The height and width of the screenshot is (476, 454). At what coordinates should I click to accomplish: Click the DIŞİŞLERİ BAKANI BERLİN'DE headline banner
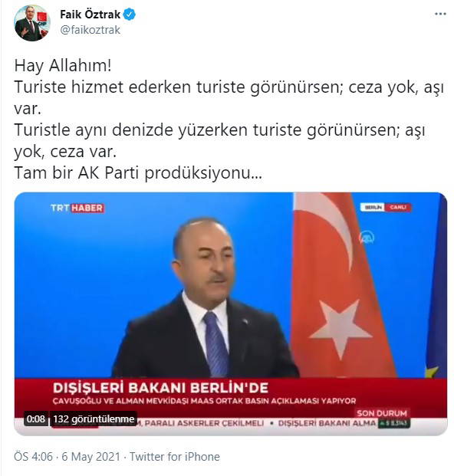(160, 388)
